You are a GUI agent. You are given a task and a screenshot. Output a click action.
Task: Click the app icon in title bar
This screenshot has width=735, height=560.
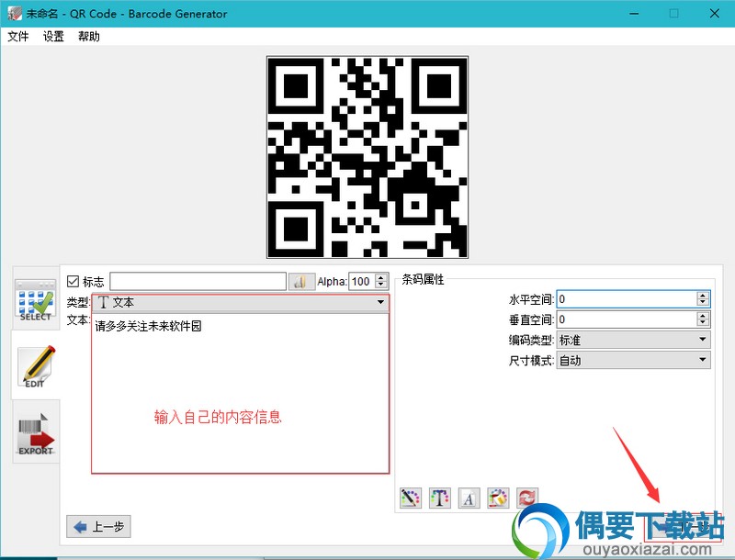[x=15, y=13]
